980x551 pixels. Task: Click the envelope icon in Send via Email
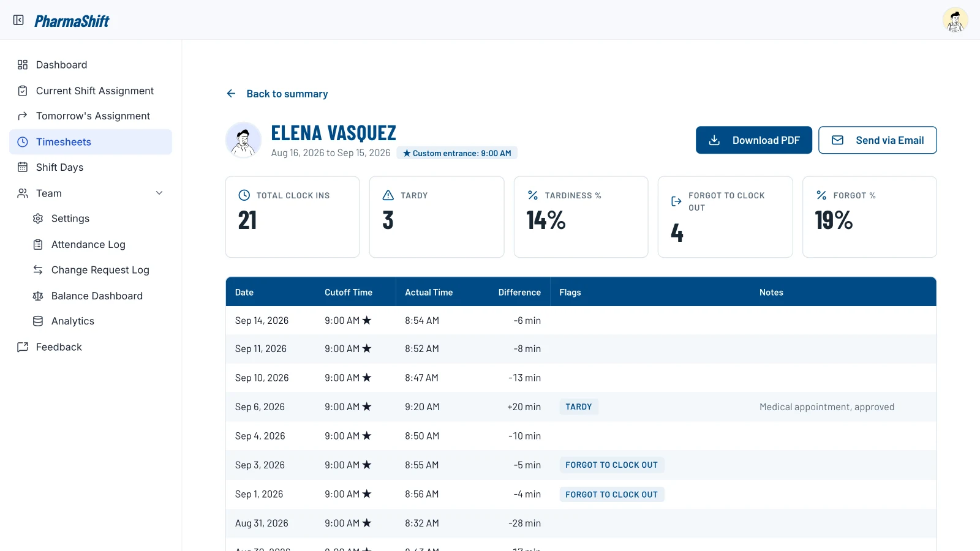point(837,140)
